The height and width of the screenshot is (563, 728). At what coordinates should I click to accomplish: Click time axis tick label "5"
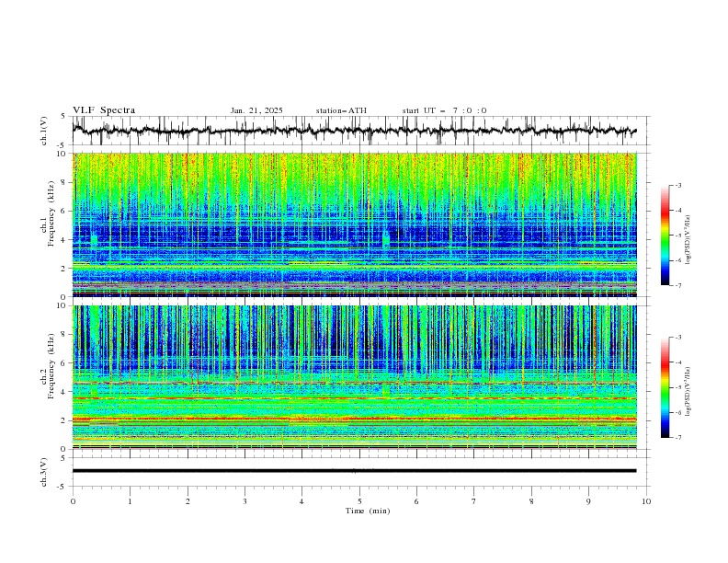(359, 501)
